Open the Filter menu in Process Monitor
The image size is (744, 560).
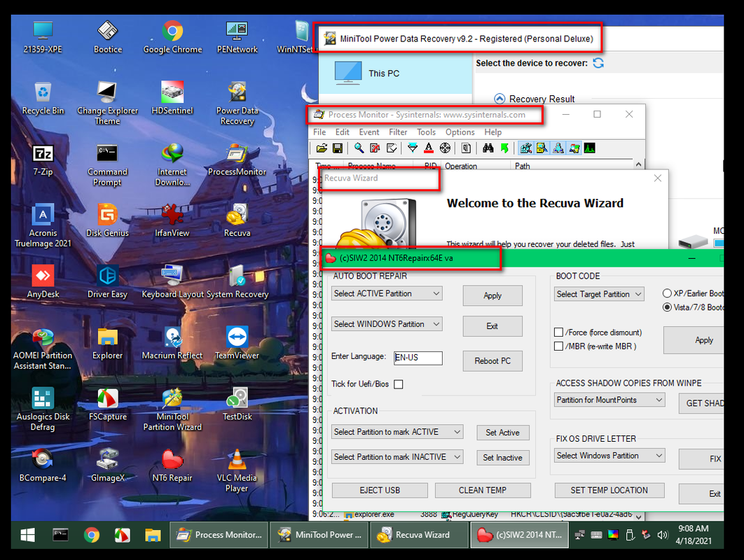(398, 132)
